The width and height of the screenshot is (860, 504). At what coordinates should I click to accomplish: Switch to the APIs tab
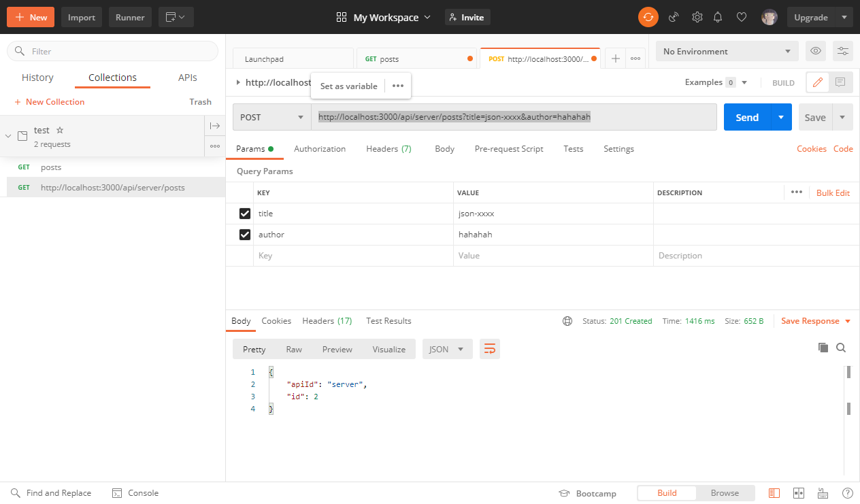coord(188,78)
